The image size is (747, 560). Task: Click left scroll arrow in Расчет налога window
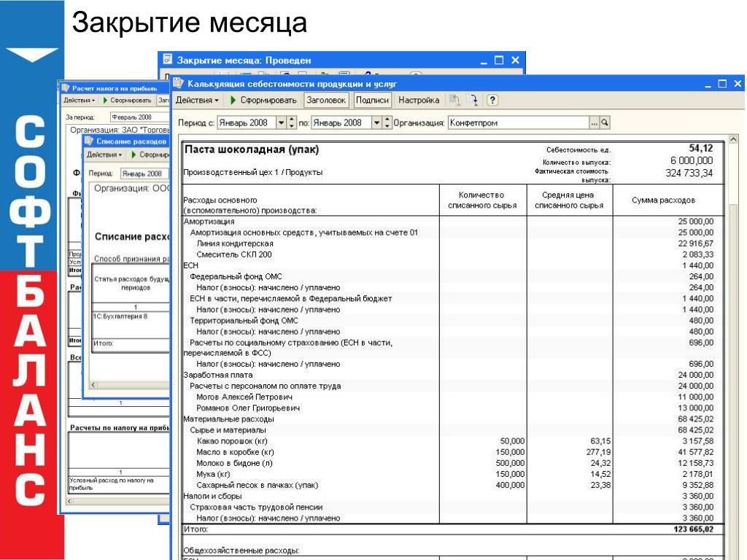click(x=69, y=501)
